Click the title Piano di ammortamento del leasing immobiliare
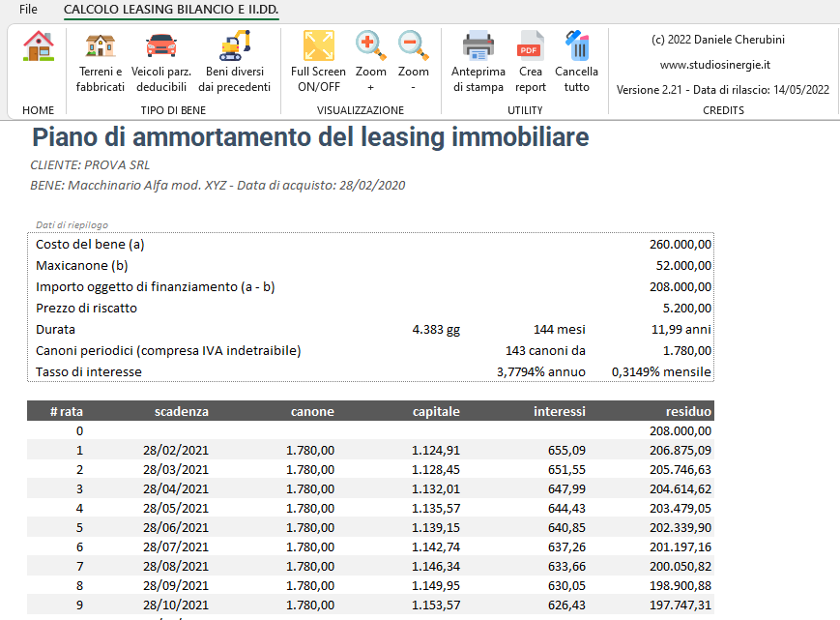 [x=310, y=137]
